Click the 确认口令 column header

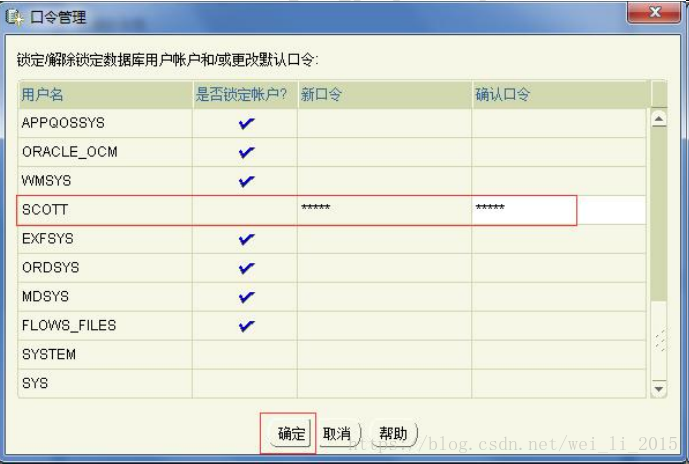561,94
